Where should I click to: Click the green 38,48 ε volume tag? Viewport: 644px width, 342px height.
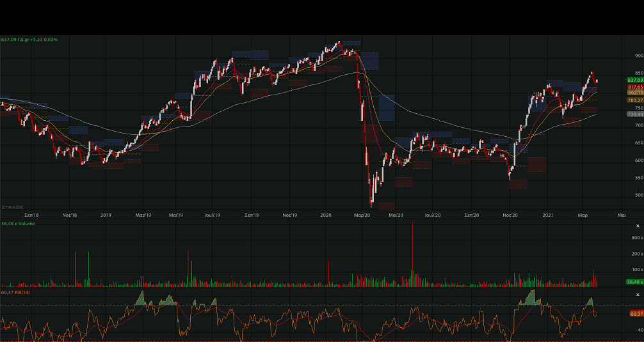coord(635,282)
